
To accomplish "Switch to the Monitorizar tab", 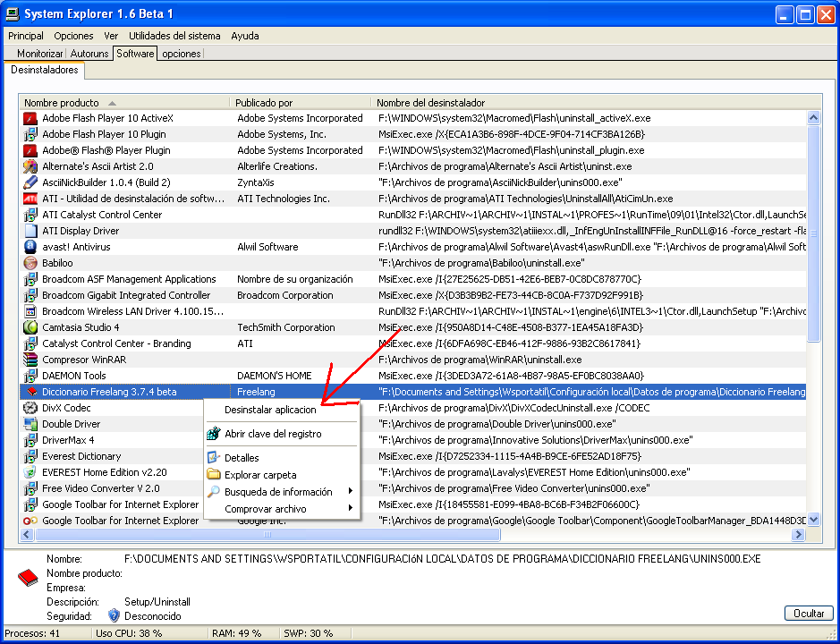I will 39,54.
